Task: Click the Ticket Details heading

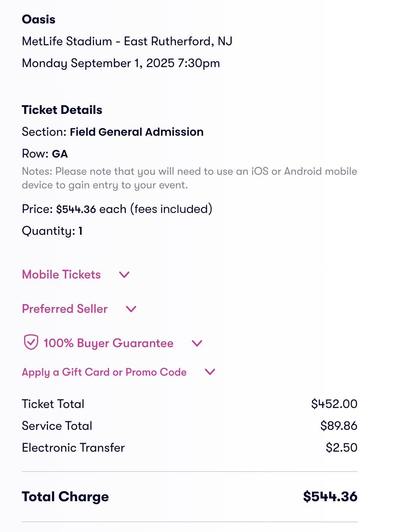Action: click(x=62, y=110)
